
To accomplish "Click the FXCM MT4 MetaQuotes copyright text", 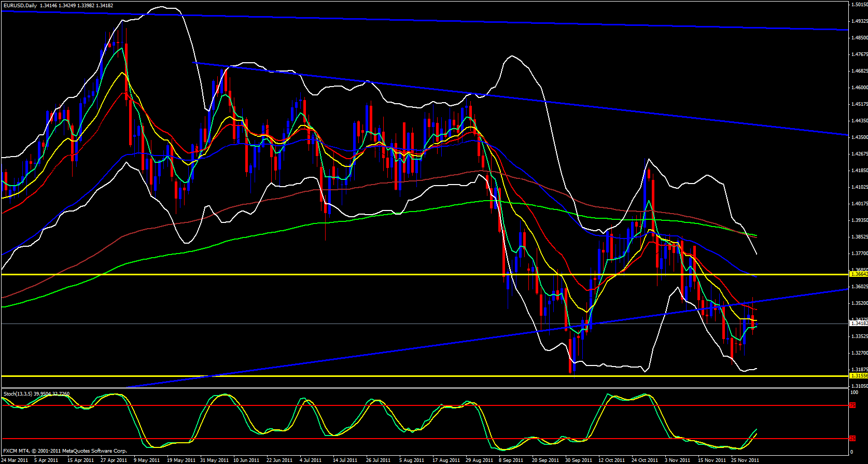I will point(65,451).
